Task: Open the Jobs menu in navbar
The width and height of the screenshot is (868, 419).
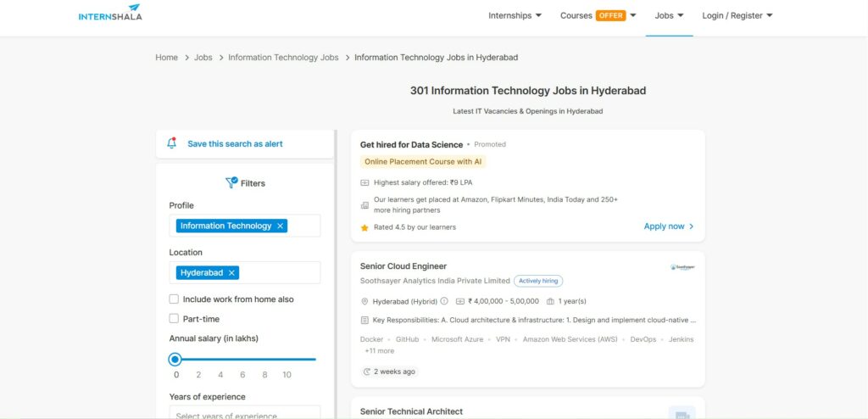Action: [x=669, y=15]
